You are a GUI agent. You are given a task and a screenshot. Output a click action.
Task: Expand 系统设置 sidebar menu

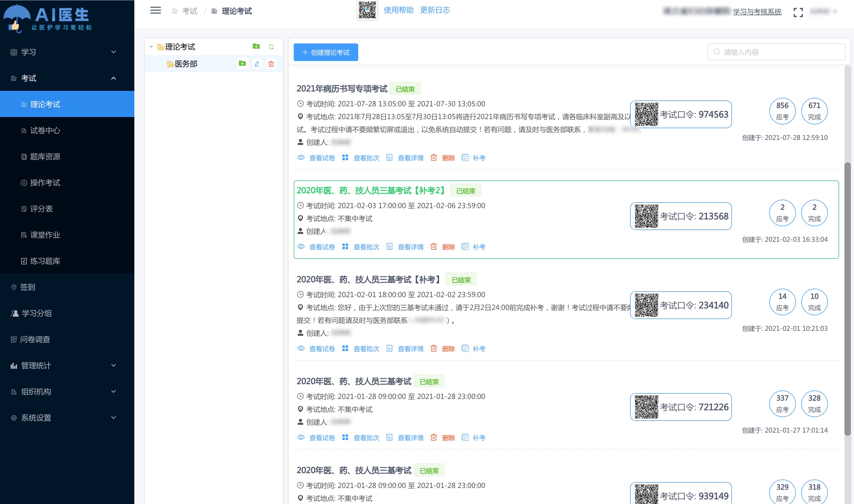[x=67, y=418]
